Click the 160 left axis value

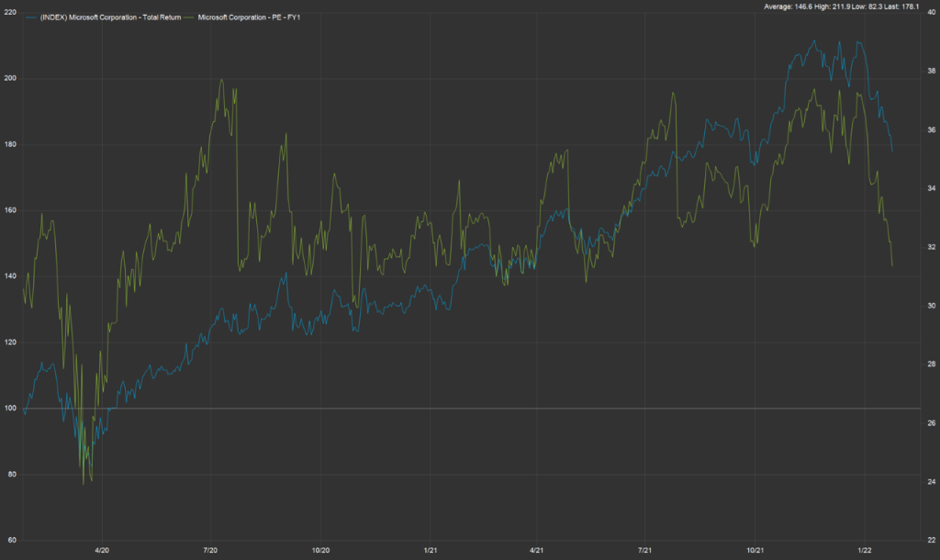point(10,210)
